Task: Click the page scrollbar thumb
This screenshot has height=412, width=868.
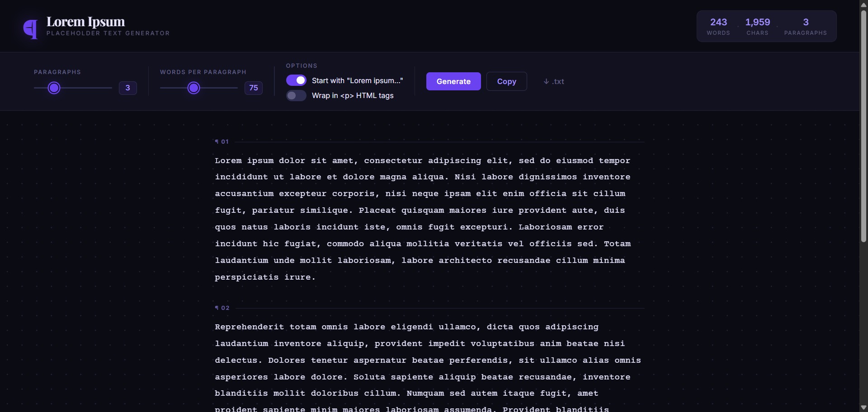Action: click(863, 126)
